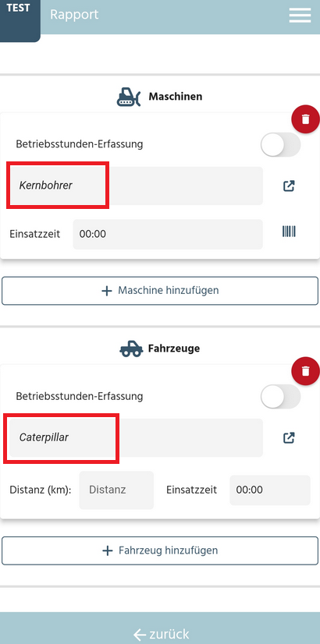The image size is (320, 644).
Task: Click the Rapport header title
Action: 74,15
